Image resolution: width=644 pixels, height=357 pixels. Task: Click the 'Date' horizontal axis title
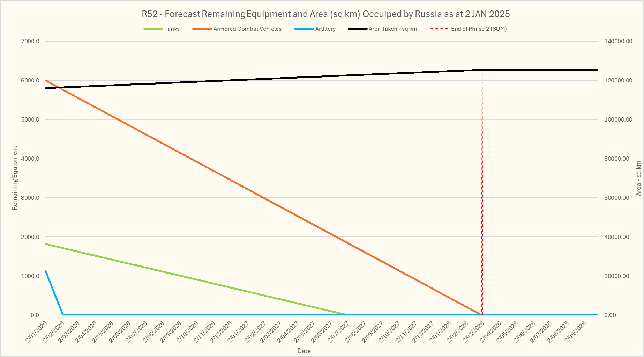(304, 351)
